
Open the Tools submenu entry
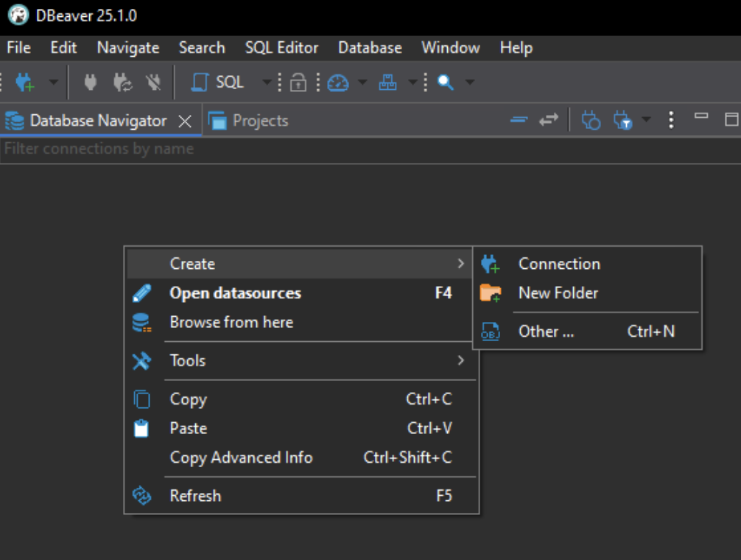pyautogui.click(x=300, y=360)
